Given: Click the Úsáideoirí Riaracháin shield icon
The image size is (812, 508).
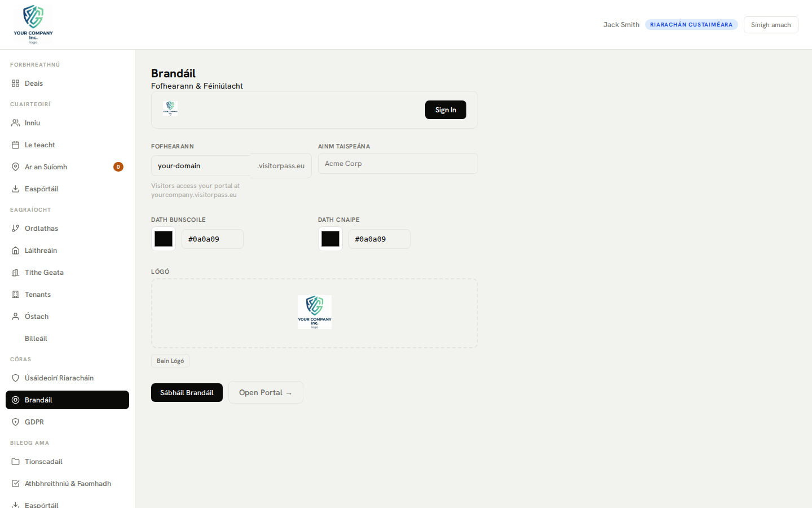Looking at the screenshot, I should click(15, 378).
